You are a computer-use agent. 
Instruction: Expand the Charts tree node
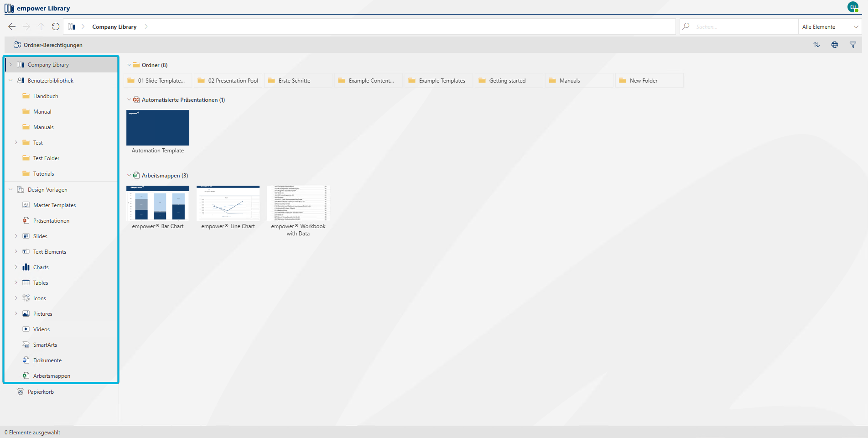pyautogui.click(x=16, y=267)
